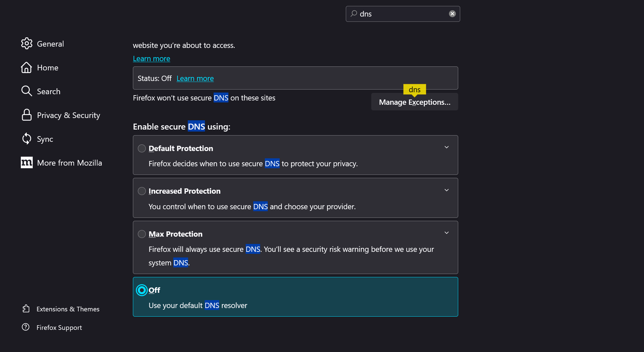Click the Firefox Support question-mark icon
The width and height of the screenshot is (644, 352).
[26, 327]
